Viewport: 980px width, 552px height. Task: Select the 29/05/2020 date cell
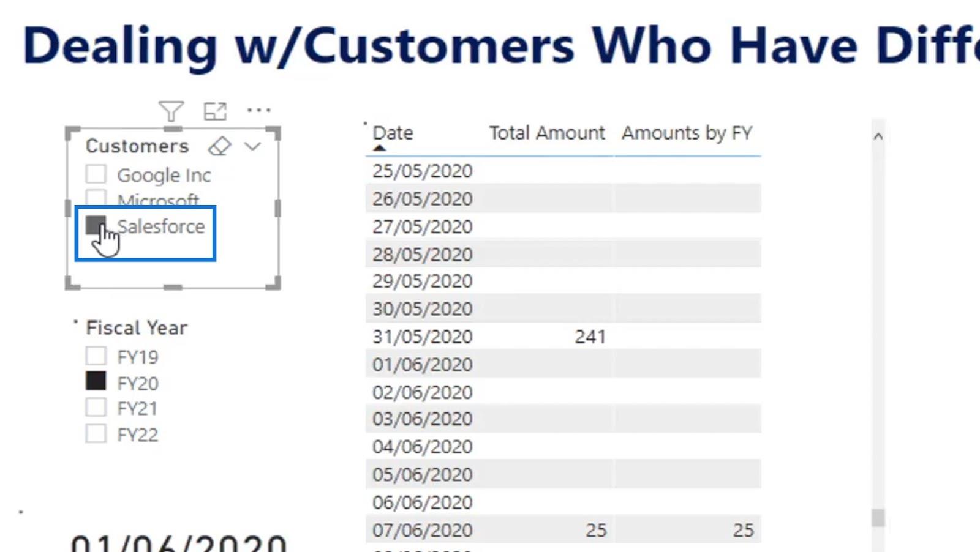click(422, 281)
